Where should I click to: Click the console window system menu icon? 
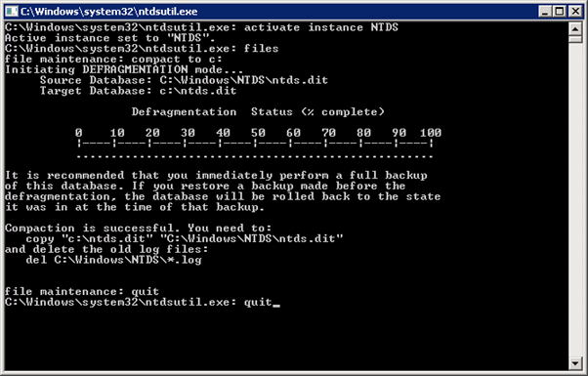pyautogui.click(x=12, y=12)
